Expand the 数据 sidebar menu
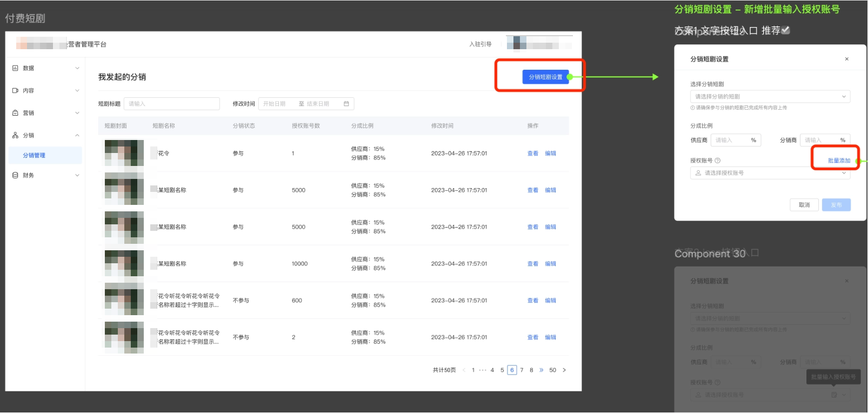 (77, 68)
